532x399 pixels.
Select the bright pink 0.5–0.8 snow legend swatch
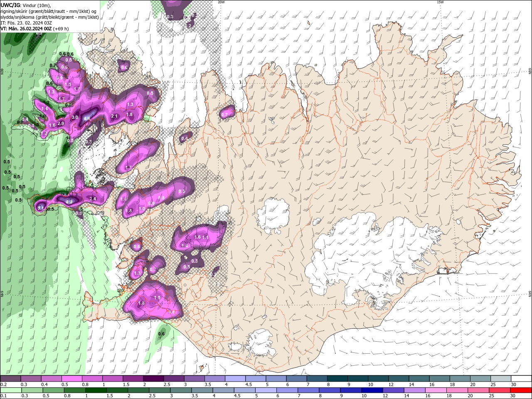point(71,379)
